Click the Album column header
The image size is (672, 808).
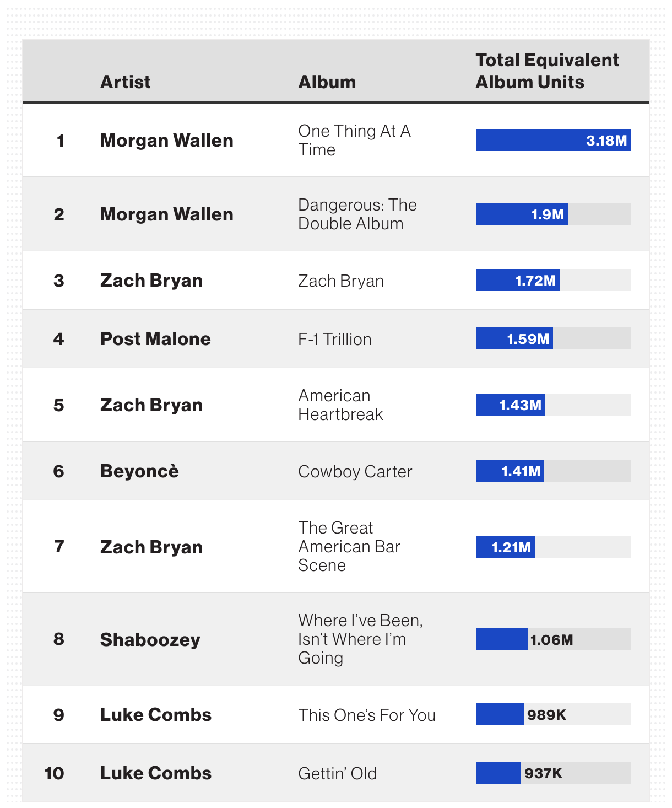[327, 82]
